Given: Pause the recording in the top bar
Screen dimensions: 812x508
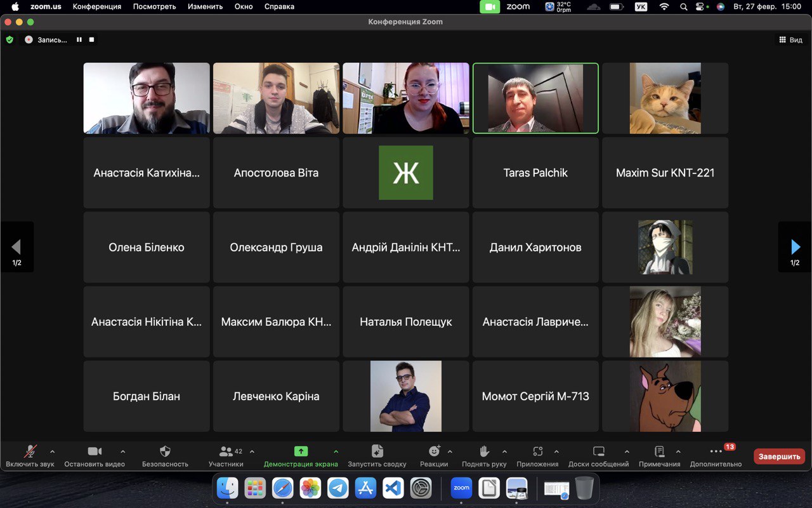Looking at the screenshot, I should coord(79,39).
